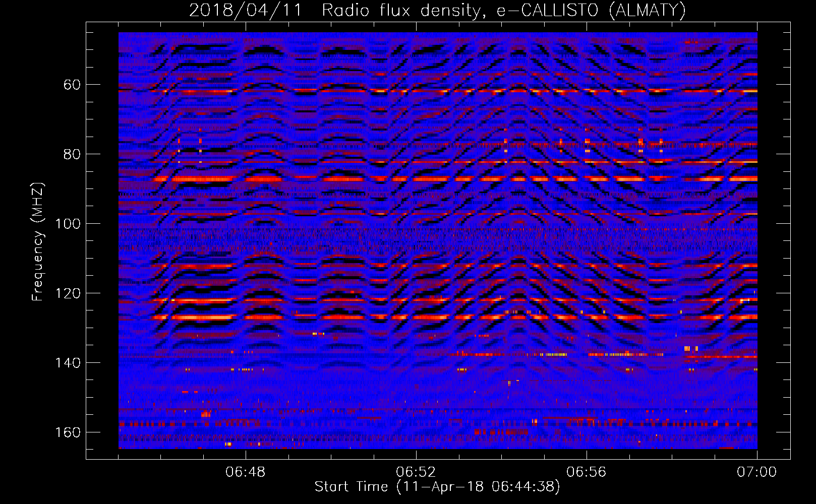Click the 06:56 time tick label
Viewport: 816px width, 504px height.
pyautogui.click(x=587, y=472)
